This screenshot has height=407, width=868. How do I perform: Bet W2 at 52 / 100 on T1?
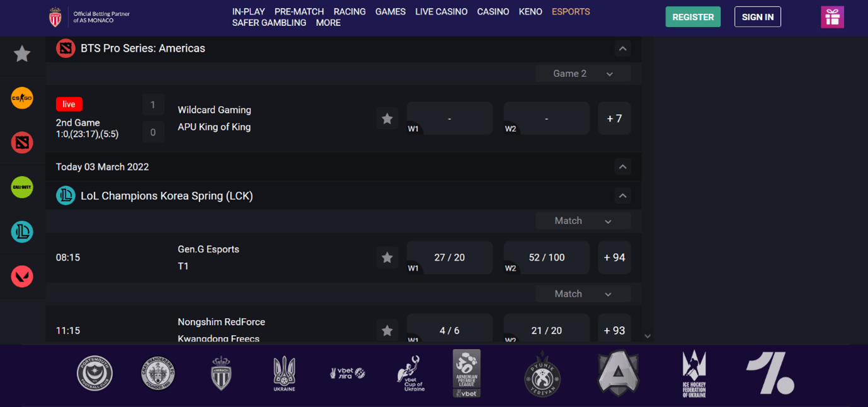(x=547, y=258)
